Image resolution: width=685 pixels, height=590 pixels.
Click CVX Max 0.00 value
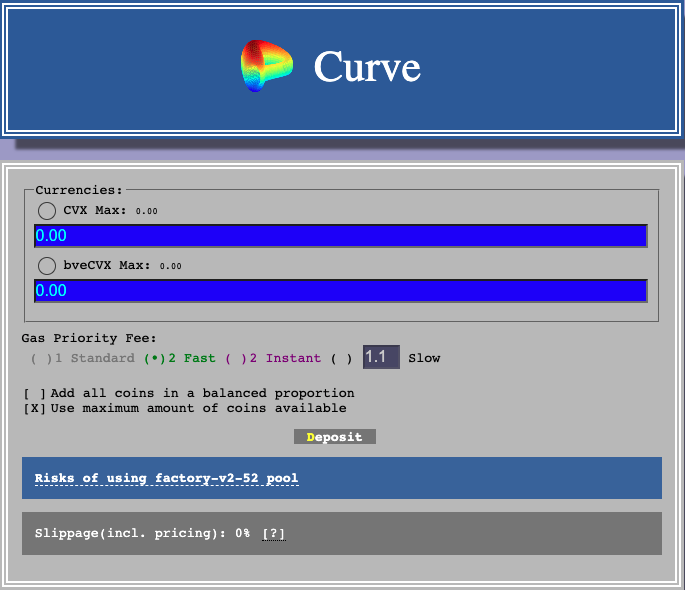pyautogui.click(x=146, y=211)
